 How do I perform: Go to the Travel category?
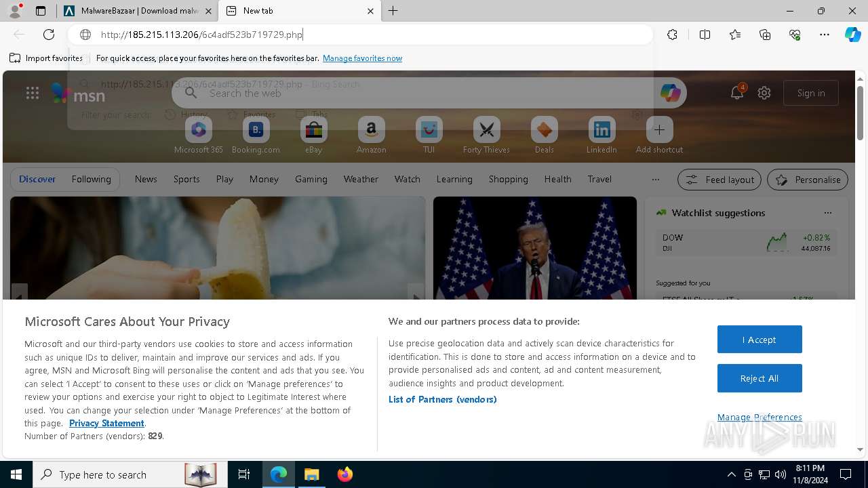coord(599,179)
